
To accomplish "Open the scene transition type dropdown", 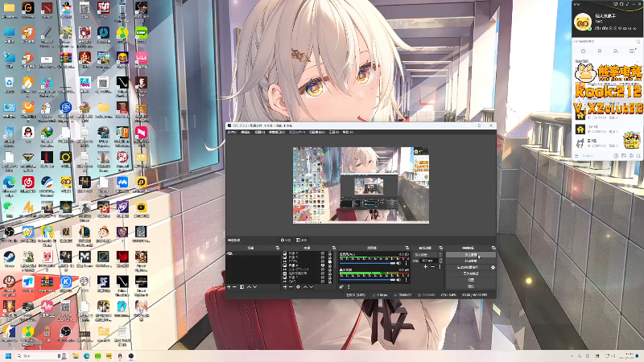I will (x=426, y=254).
